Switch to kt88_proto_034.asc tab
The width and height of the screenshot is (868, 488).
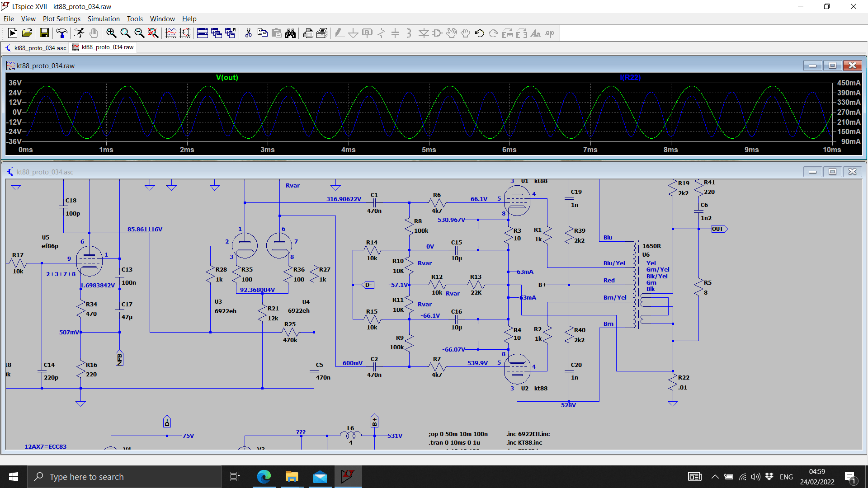point(36,47)
